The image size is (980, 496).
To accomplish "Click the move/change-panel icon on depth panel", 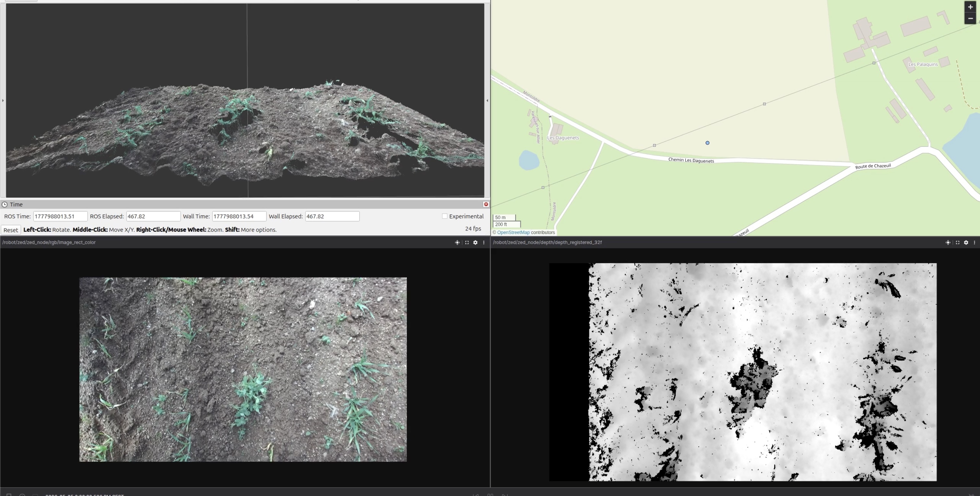I will point(948,242).
